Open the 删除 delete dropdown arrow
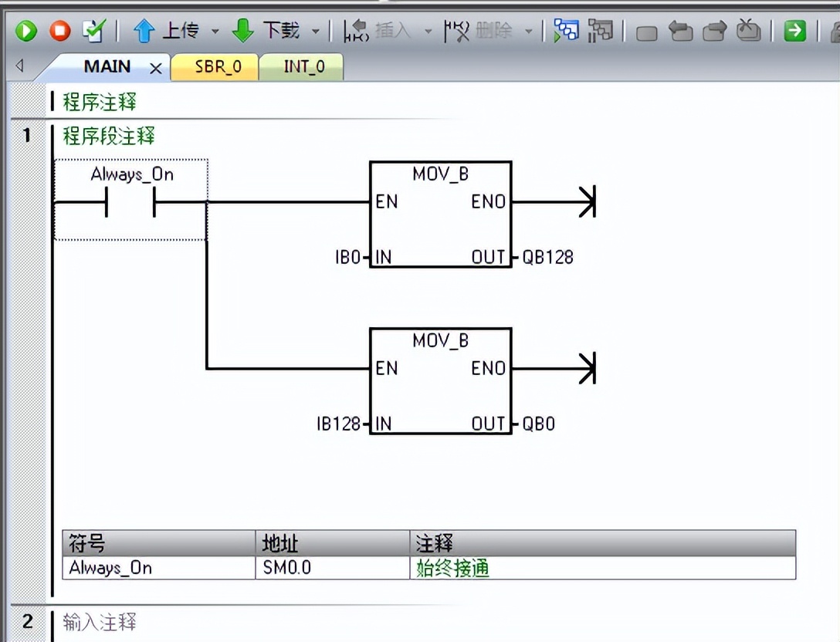840x642 pixels. 528,31
